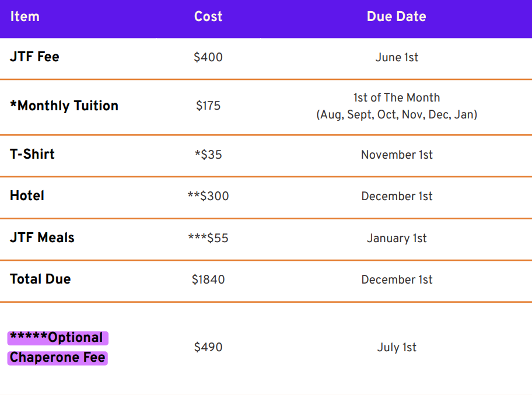This screenshot has width=532, height=395.
Task: Select the Hotel row label
Action: click(27, 196)
